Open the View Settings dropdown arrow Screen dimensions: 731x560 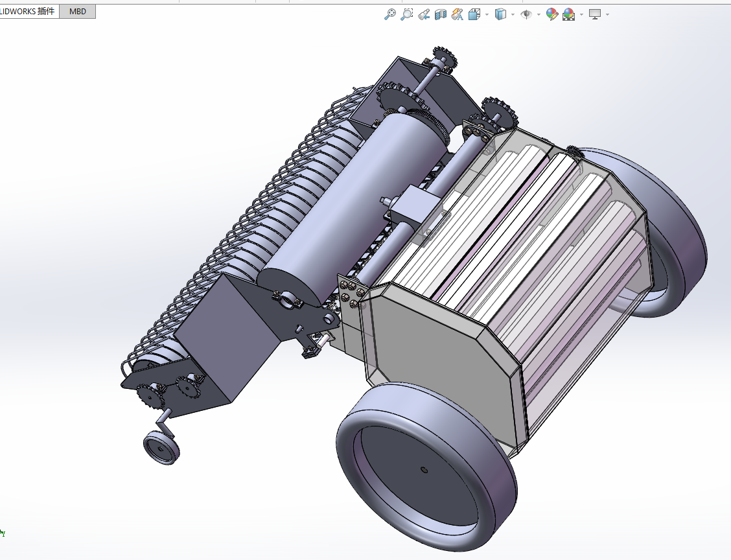pos(607,14)
